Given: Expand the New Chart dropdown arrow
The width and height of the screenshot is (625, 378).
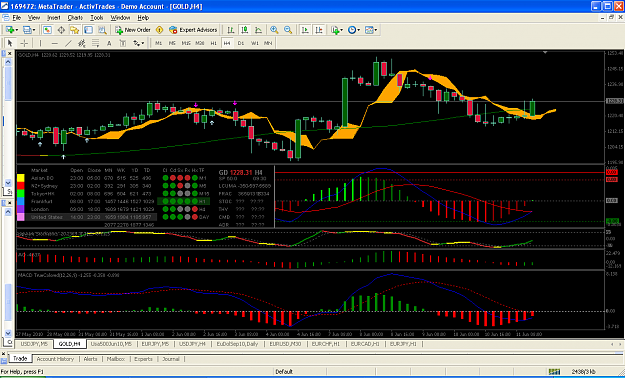Looking at the screenshot, I should [17, 30].
